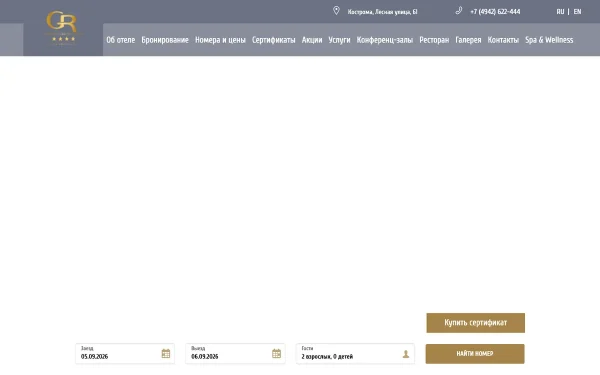Click the Кострома address link

click(382, 12)
